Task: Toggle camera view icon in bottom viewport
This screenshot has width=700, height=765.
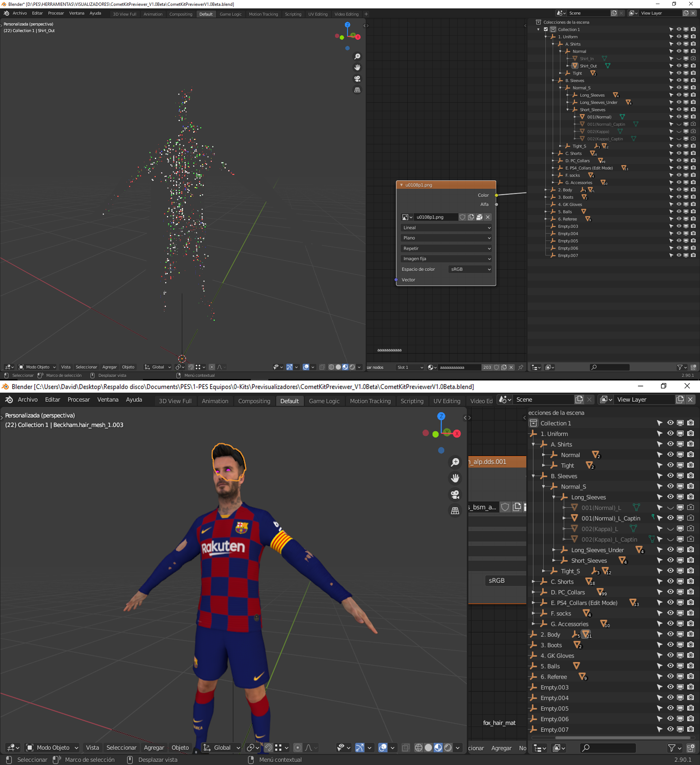Action: (455, 495)
